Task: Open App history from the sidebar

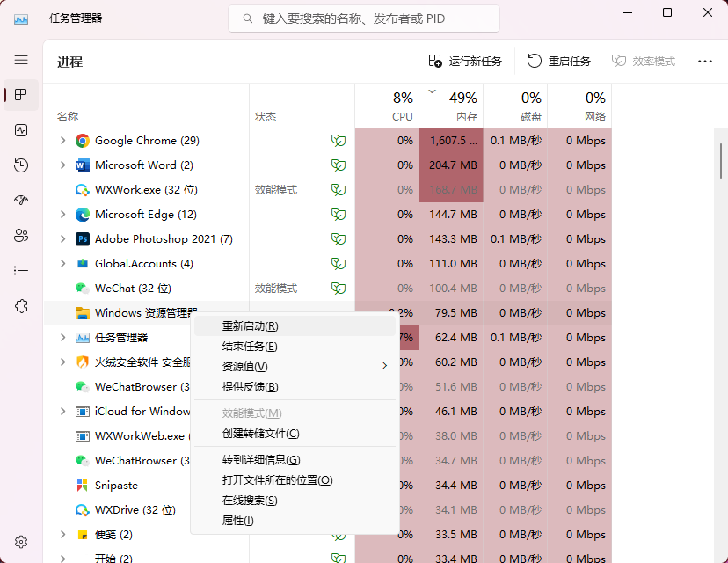Action: pyautogui.click(x=21, y=165)
